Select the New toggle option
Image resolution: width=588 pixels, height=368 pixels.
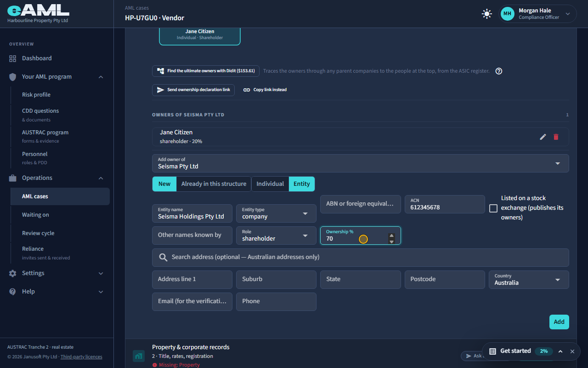(164, 184)
